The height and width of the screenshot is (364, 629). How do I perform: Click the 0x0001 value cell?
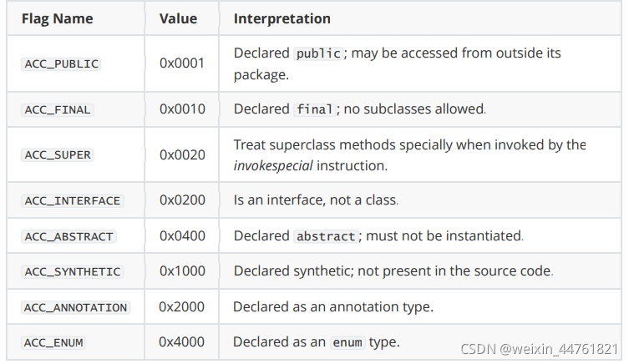(x=181, y=63)
